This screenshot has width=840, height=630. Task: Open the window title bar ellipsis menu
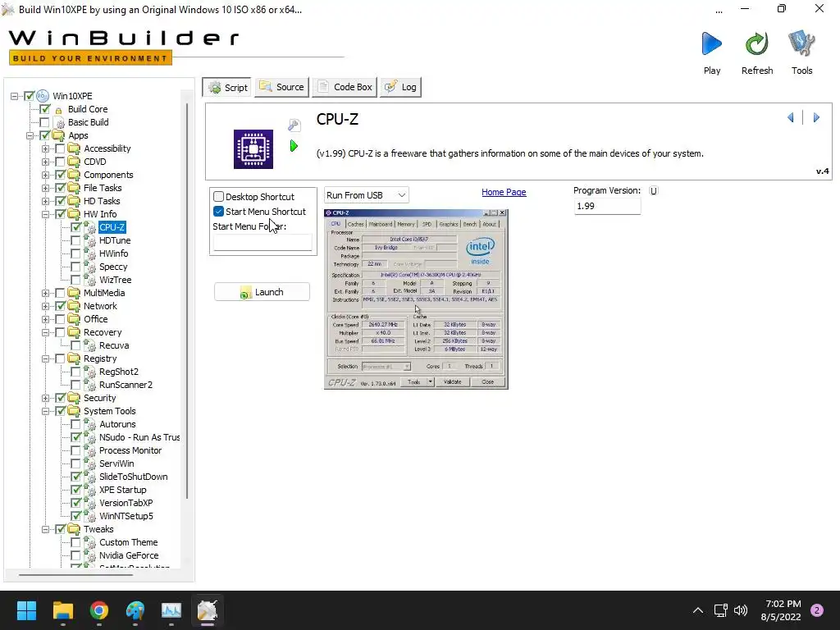pos(719,10)
